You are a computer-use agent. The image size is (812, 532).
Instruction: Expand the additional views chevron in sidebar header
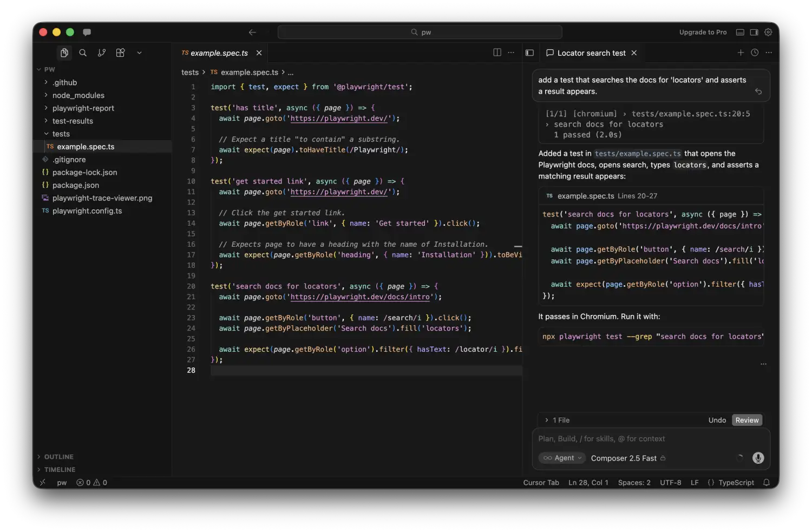point(139,52)
